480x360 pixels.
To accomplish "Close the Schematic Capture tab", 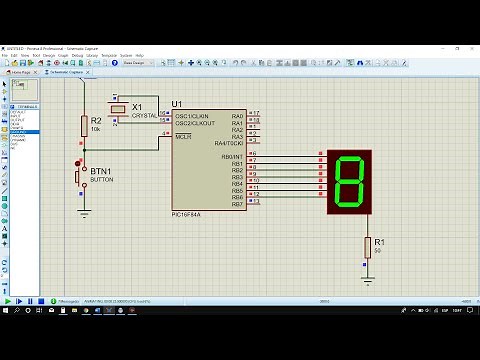I will click(88, 72).
